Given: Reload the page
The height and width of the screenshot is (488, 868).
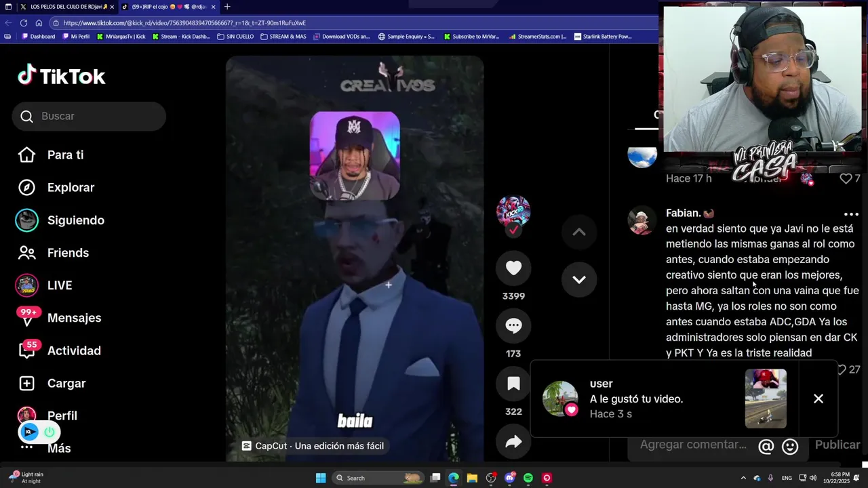Looking at the screenshot, I should pos(24,23).
